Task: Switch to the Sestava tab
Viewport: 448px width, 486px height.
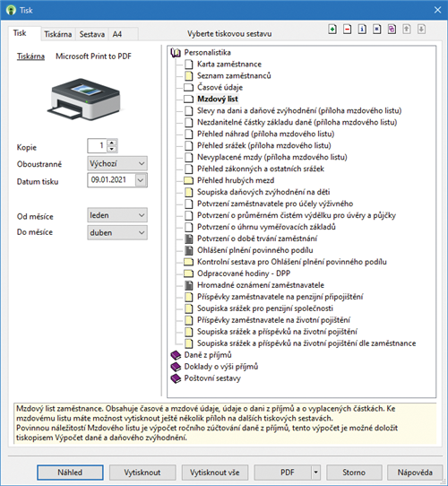Action: [92, 34]
